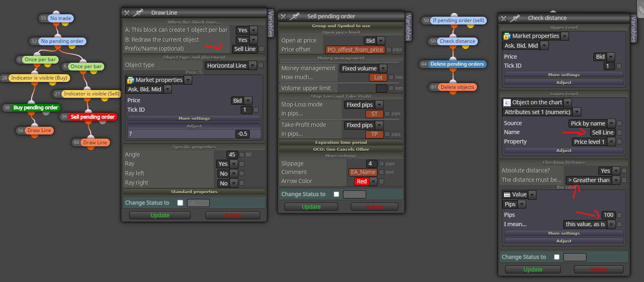
Task: Open Variables tab of Check distance panel
Action: (633, 29)
